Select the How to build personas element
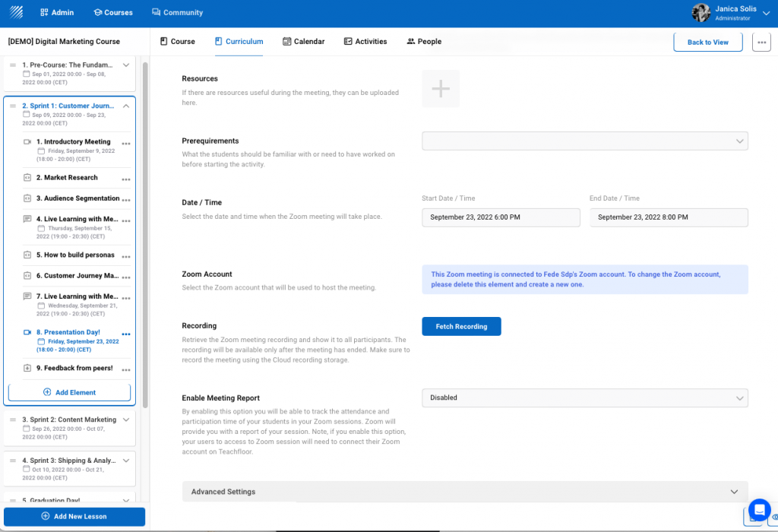 point(79,255)
